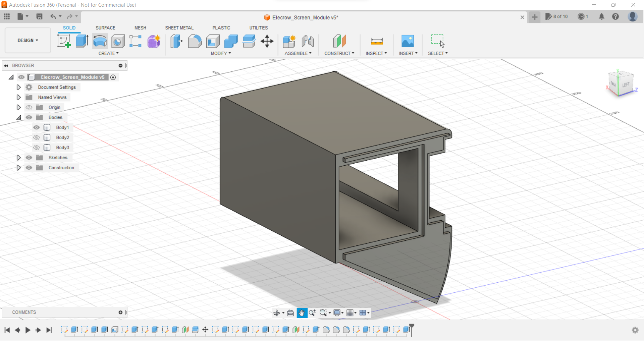Select the SOLID tab
Image resolution: width=644 pixels, height=341 pixels.
point(69,28)
